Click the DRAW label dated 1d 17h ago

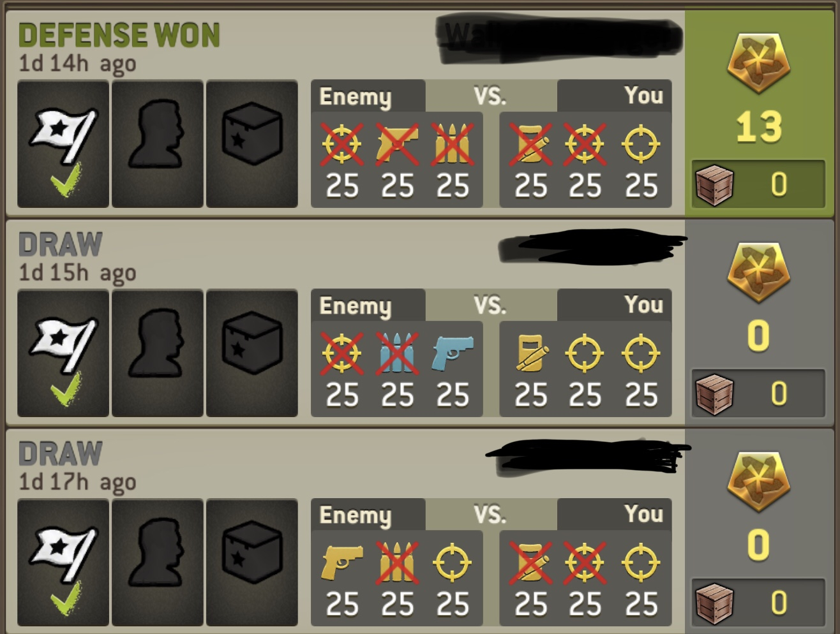(60, 453)
